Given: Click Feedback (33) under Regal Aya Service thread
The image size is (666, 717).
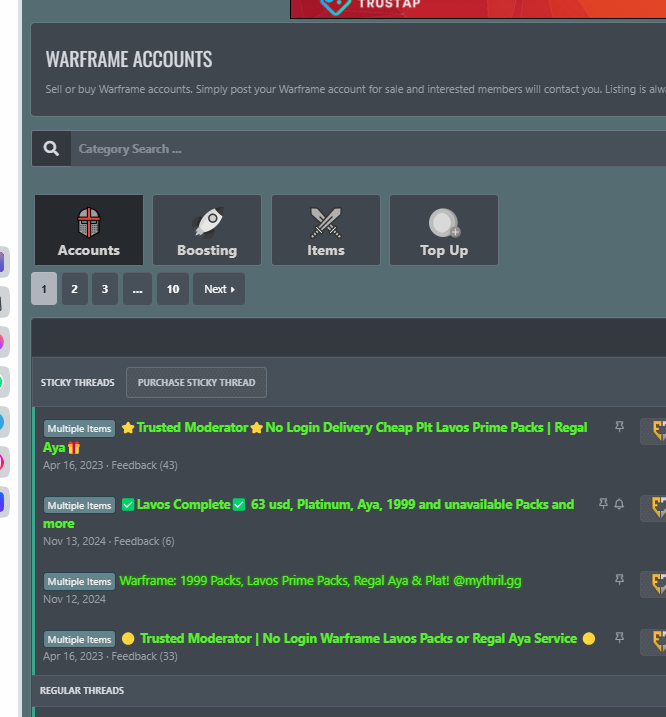Looking at the screenshot, I should (145, 656).
